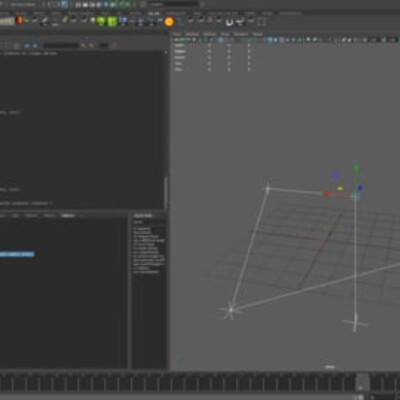
Task: Click the cyan manipulator center handle
Action: tap(355, 196)
